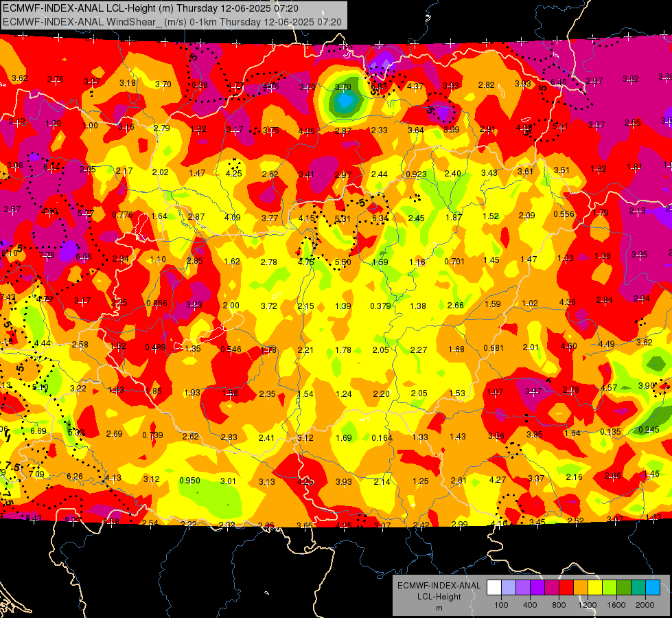Click the wind shear value 0.245
Screen dimensions: 672x618
click(649, 430)
